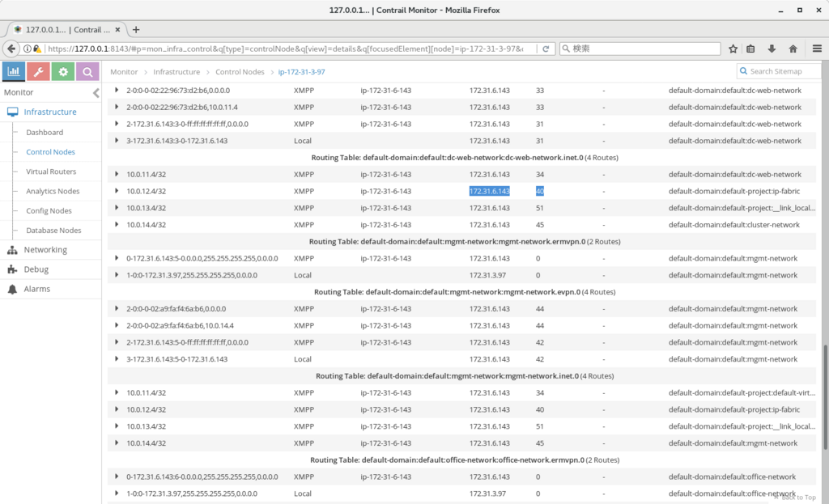The height and width of the screenshot is (504, 829).
Task: Open the Monitor chart icon tab
Action: pyautogui.click(x=14, y=71)
